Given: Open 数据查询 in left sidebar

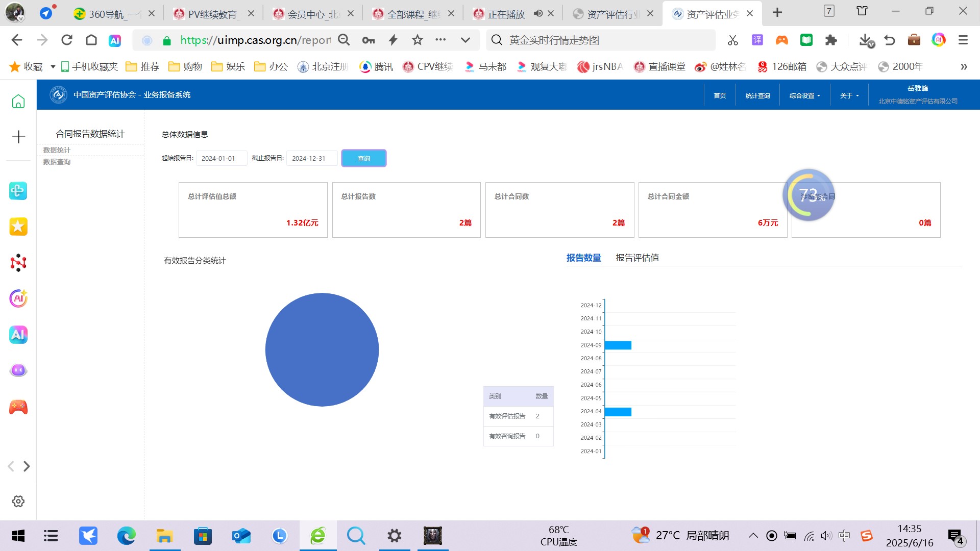Looking at the screenshot, I should click(x=57, y=162).
